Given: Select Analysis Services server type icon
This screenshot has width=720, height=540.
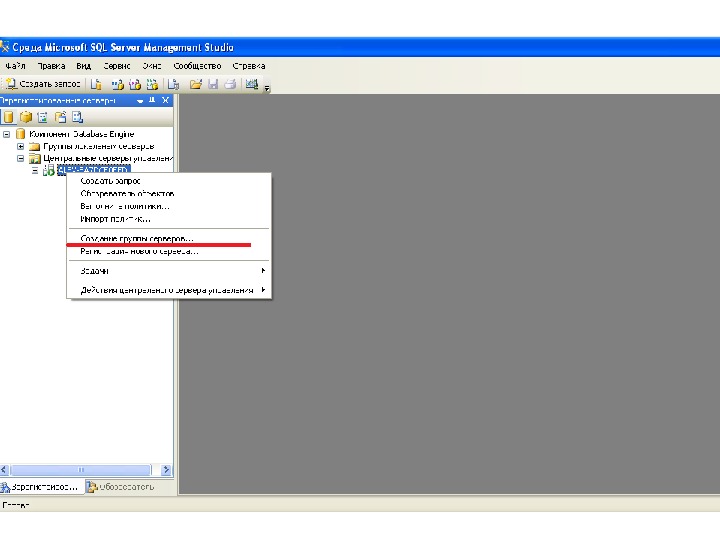Looking at the screenshot, I should pyautogui.click(x=26, y=117).
